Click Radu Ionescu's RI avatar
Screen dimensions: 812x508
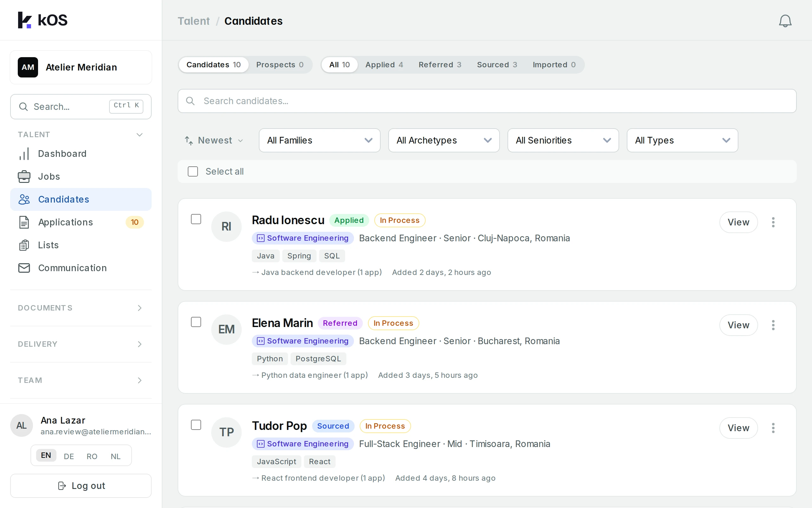[226, 226]
